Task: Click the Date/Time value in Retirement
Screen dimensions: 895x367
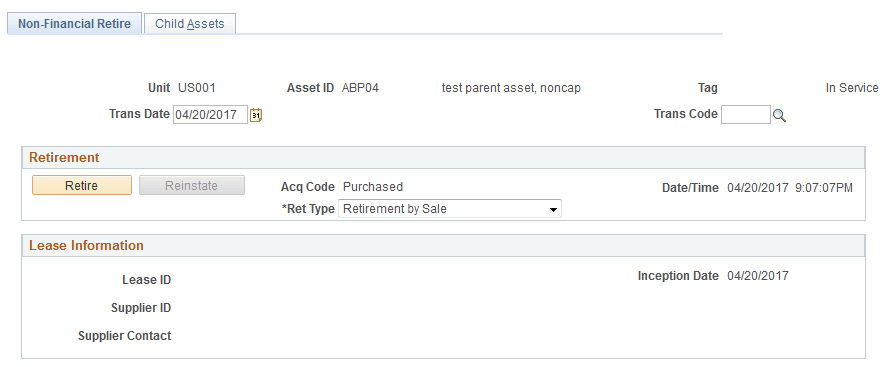Action: [790, 188]
